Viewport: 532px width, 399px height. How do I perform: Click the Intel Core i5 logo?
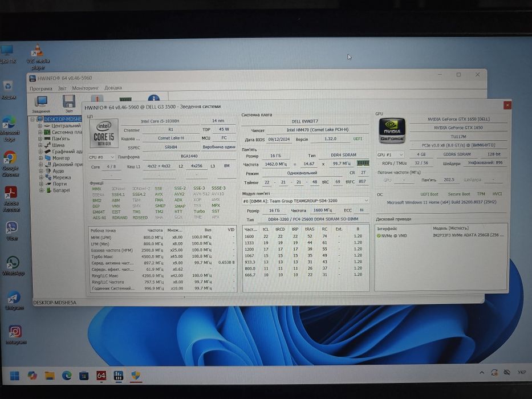pos(104,134)
